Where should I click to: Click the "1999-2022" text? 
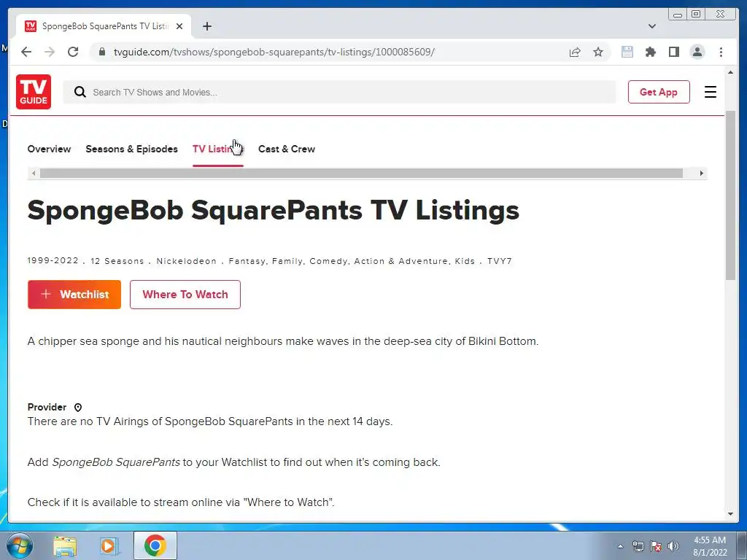[53, 260]
